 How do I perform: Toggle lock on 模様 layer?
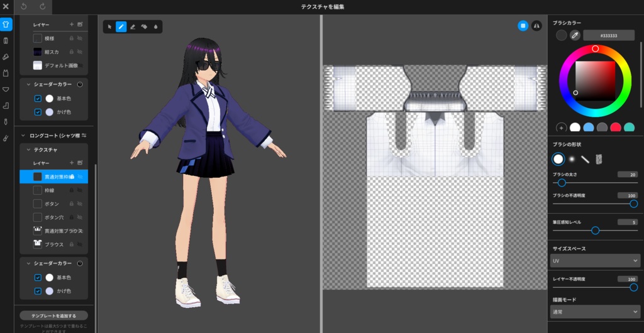point(72,38)
